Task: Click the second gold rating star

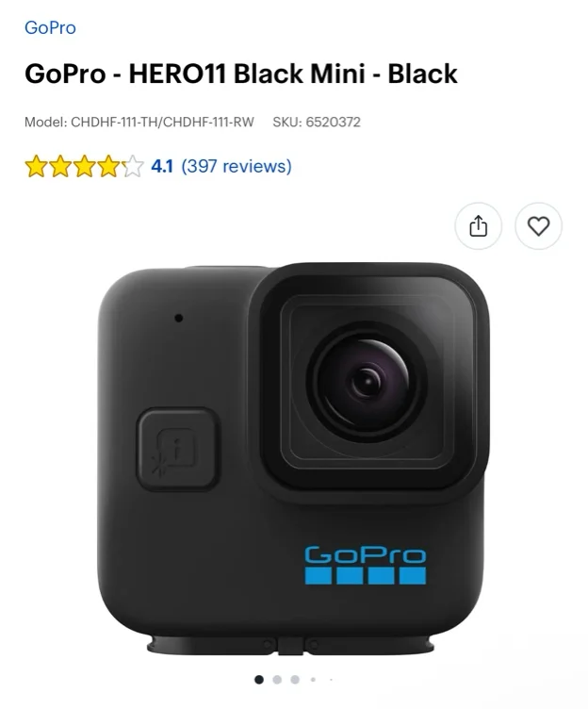Action: [60, 166]
